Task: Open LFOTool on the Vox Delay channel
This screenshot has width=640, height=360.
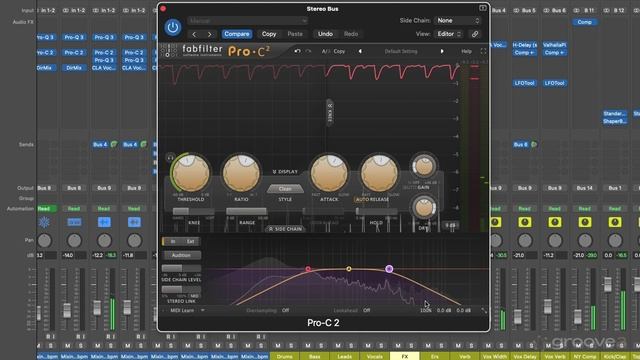Action: coord(524,83)
